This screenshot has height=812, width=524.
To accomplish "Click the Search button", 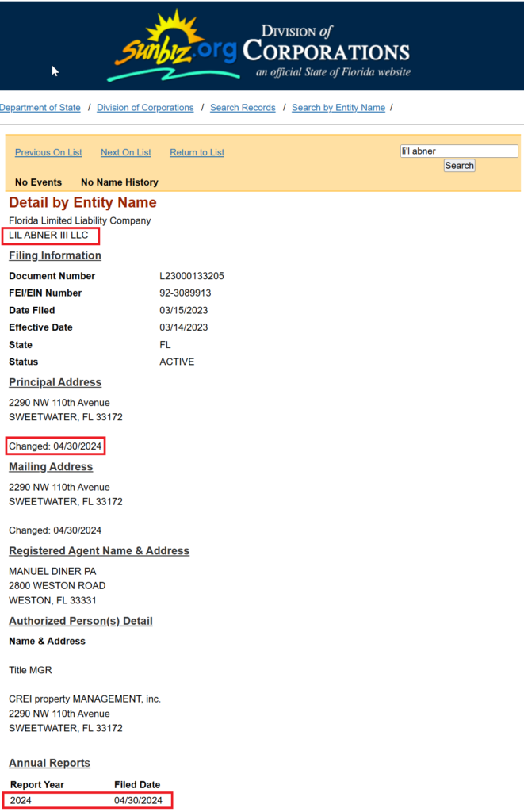I will tap(459, 166).
